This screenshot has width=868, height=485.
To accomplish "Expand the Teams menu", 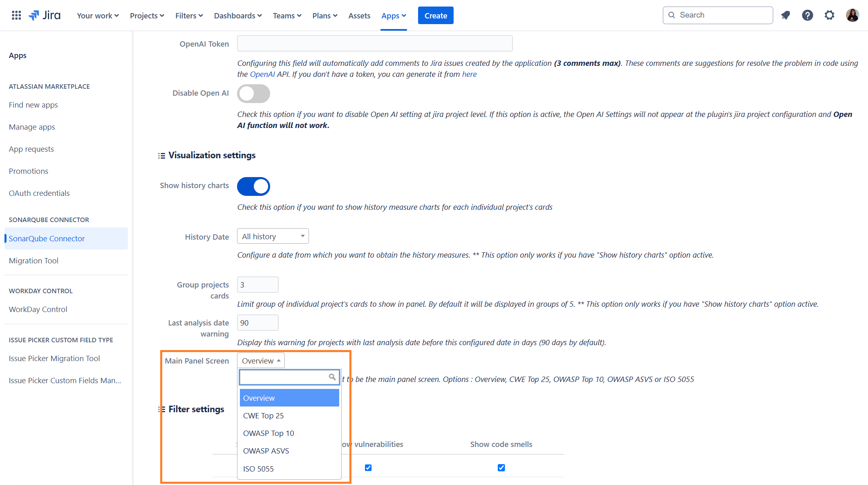I will tap(287, 16).
